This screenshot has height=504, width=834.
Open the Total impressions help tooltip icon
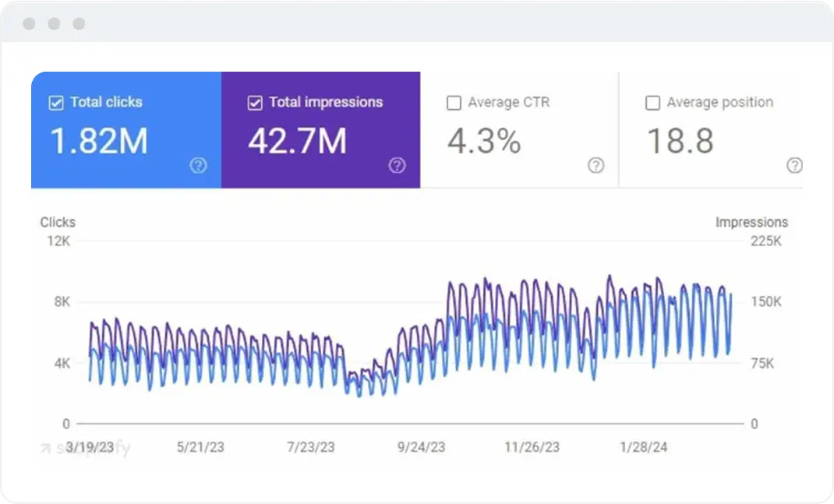click(397, 166)
